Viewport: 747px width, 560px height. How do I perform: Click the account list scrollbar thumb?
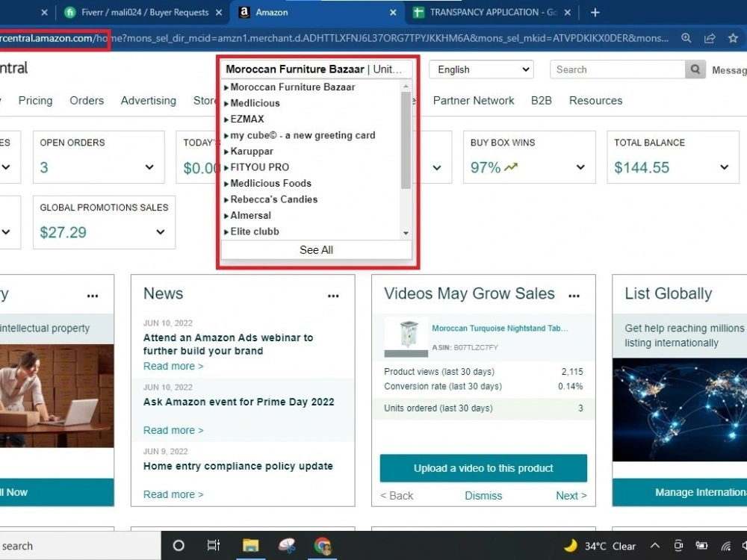[x=406, y=140]
